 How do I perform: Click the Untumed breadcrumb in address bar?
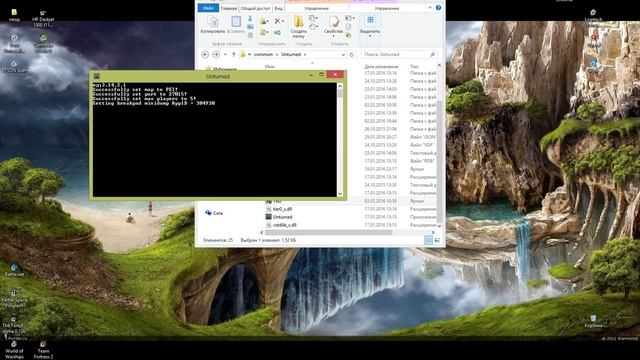291,54
